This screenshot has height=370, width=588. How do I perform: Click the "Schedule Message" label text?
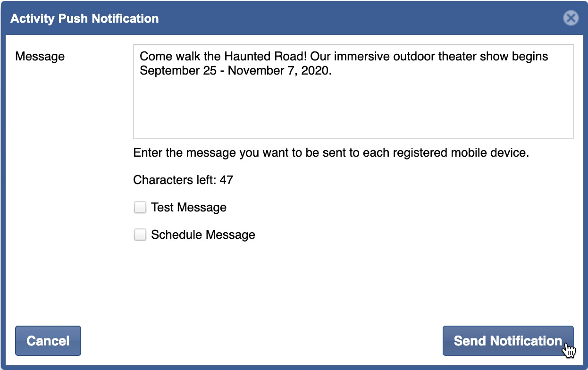[x=203, y=235]
